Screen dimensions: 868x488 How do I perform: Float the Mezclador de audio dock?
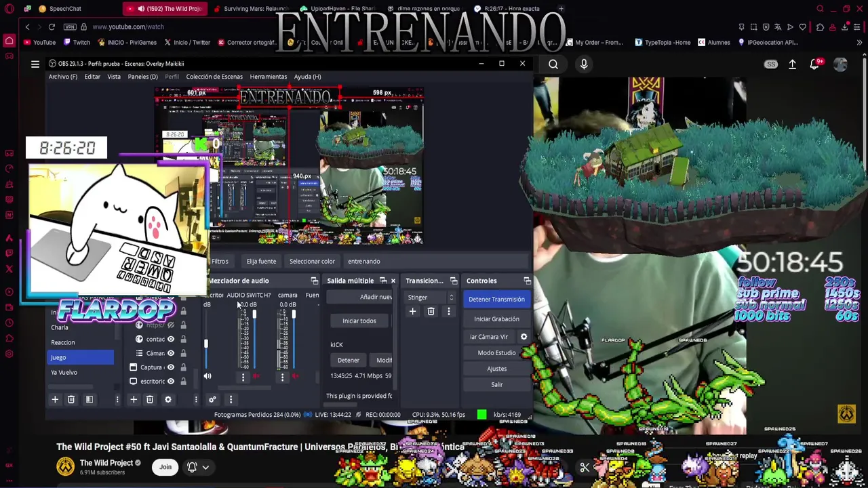pos(314,281)
